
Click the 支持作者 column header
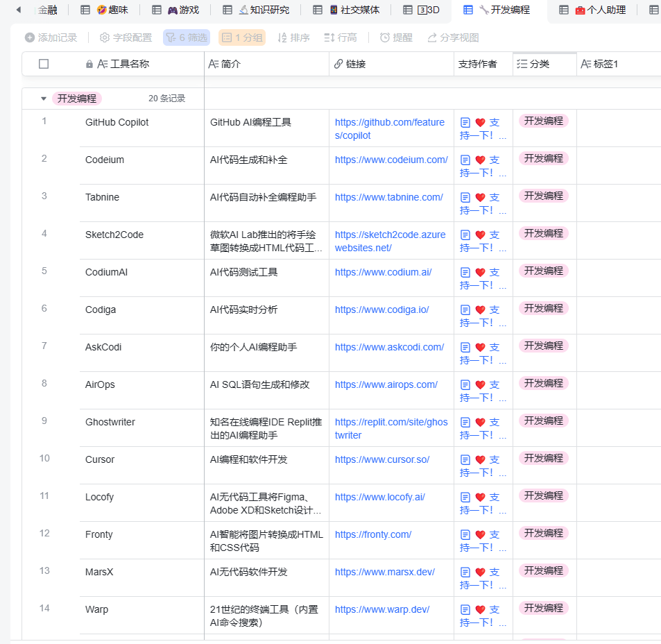483,64
